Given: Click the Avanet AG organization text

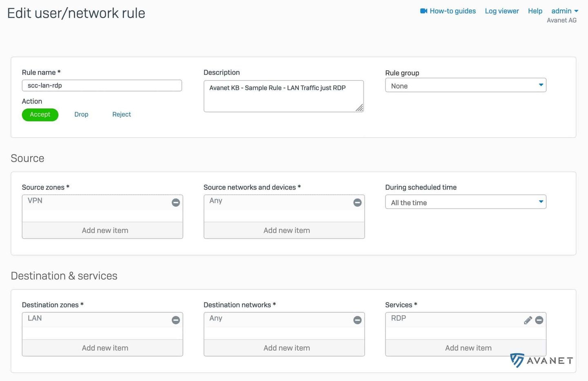Looking at the screenshot, I should (x=561, y=20).
